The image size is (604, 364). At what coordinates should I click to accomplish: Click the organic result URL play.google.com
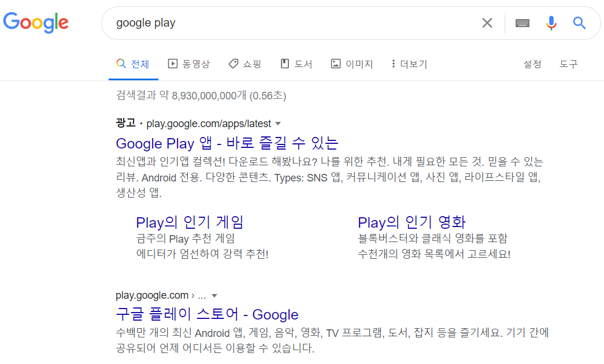[152, 295]
